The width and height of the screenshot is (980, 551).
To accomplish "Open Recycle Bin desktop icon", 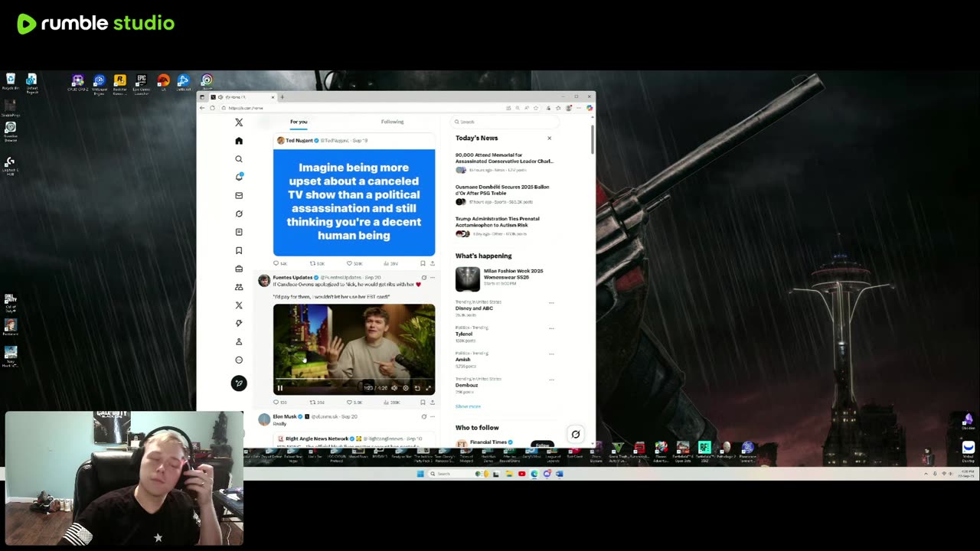I will [x=10, y=82].
